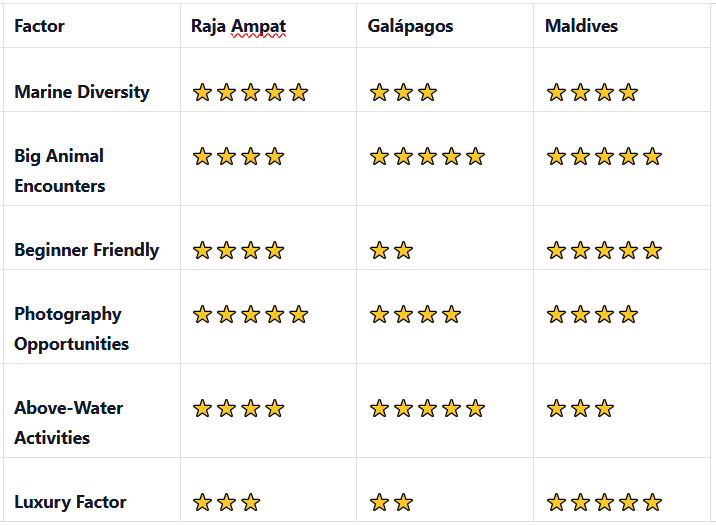This screenshot has width=716, height=525.
Task: Click Maldives' five-star Beginner Friendly rating
Action: click(x=604, y=251)
